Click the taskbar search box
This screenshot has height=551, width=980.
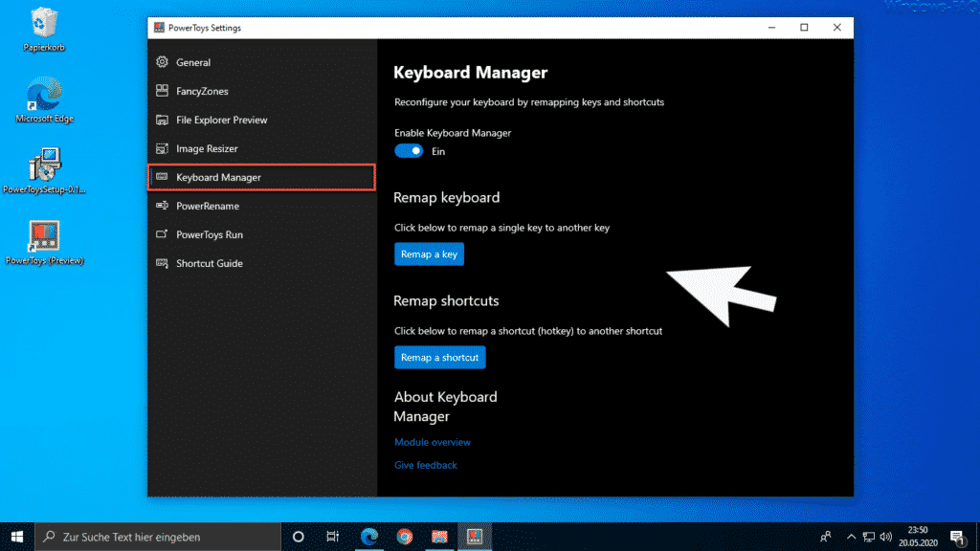(158, 537)
